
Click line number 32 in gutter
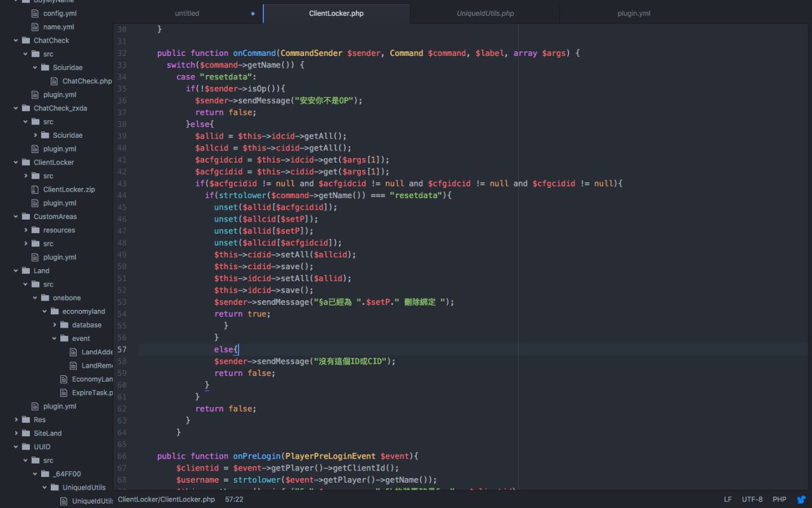point(122,53)
